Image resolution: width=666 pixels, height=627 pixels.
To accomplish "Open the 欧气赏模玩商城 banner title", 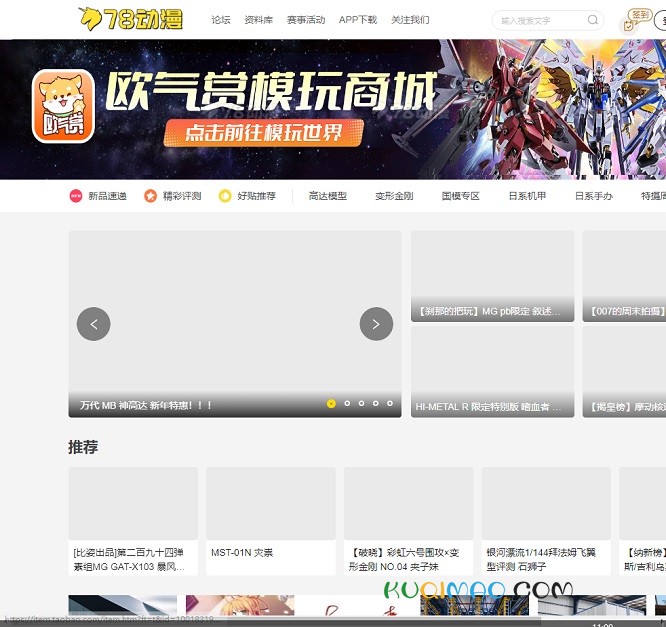I will (271, 90).
